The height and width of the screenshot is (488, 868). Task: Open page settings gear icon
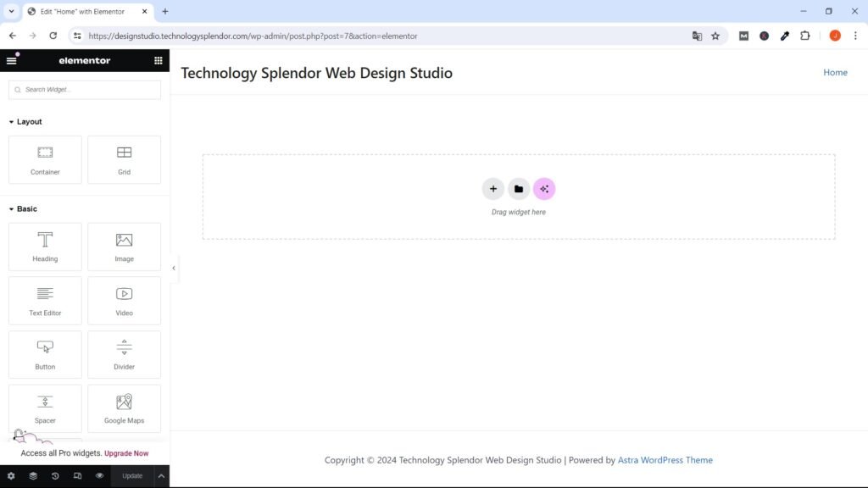pos(11,476)
